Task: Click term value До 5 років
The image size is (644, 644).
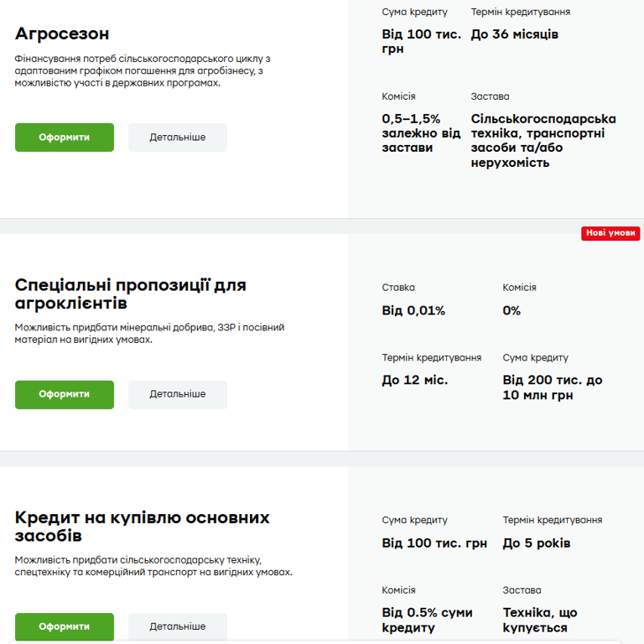Action: [537, 543]
